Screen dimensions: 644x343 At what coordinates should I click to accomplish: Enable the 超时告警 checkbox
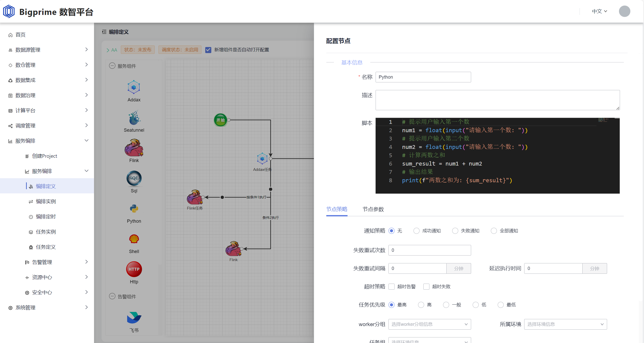point(392,287)
